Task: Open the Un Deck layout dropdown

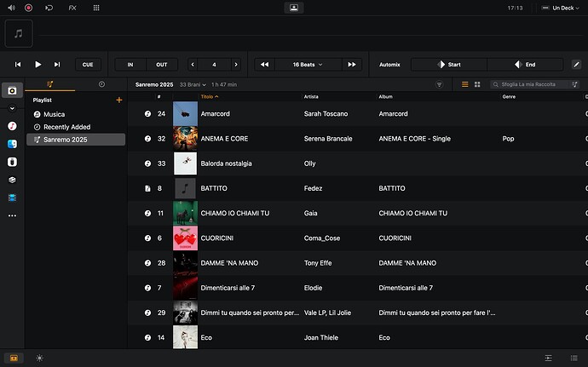Action: click(x=562, y=7)
